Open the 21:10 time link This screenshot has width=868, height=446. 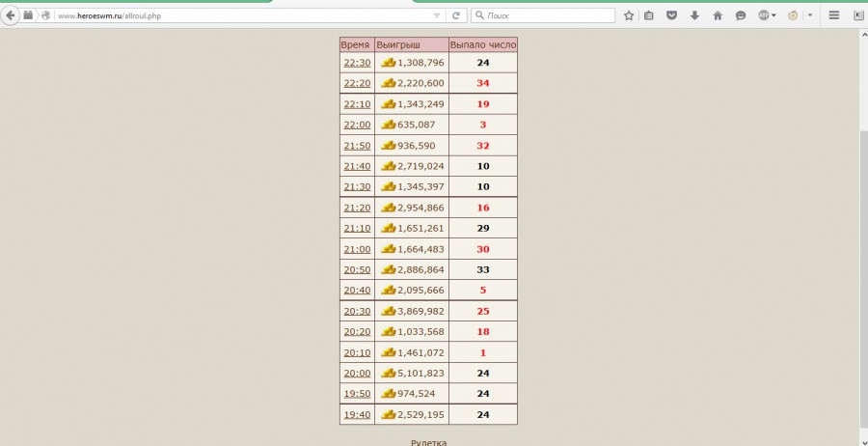357,228
